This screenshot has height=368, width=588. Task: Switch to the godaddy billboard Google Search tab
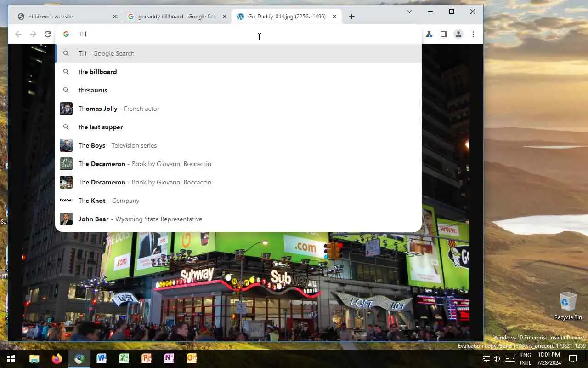point(177,17)
